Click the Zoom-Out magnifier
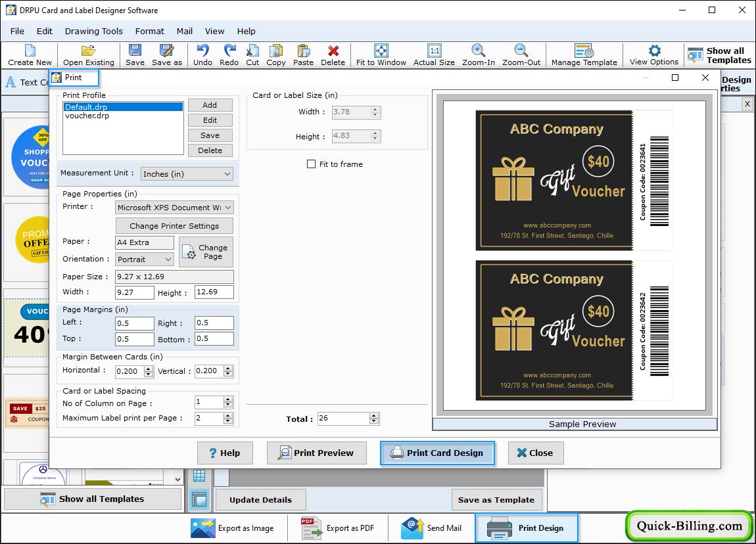Image resolution: width=756 pixels, height=544 pixels. pyautogui.click(x=521, y=55)
